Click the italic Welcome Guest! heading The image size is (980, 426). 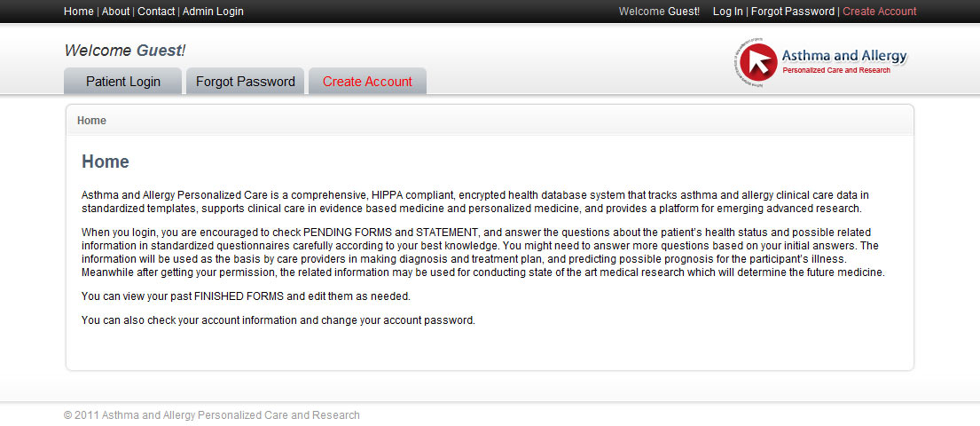tap(125, 51)
